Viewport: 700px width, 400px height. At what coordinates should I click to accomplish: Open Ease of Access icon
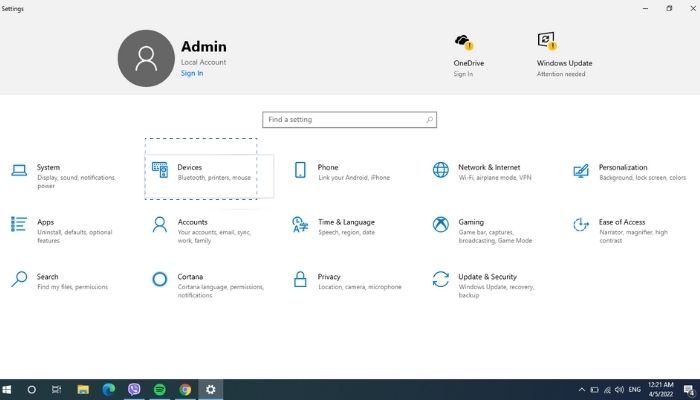point(581,225)
